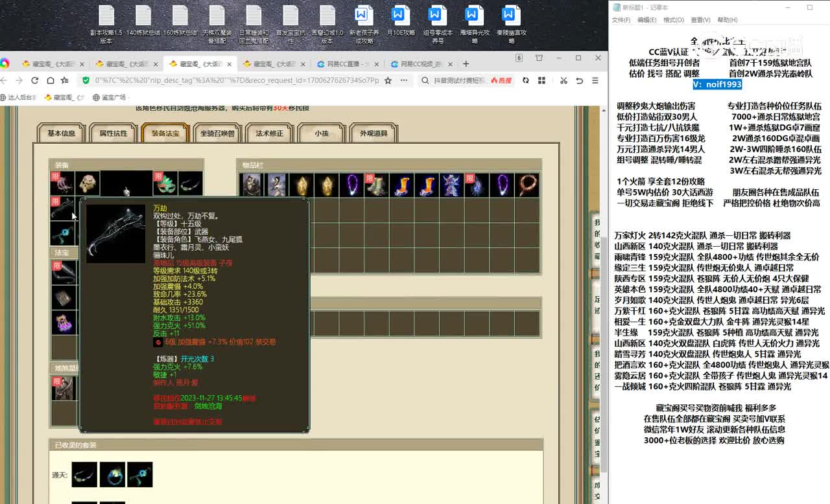Switch to the 法术修正 tab
Screen dimensions: 830x504
(269, 133)
